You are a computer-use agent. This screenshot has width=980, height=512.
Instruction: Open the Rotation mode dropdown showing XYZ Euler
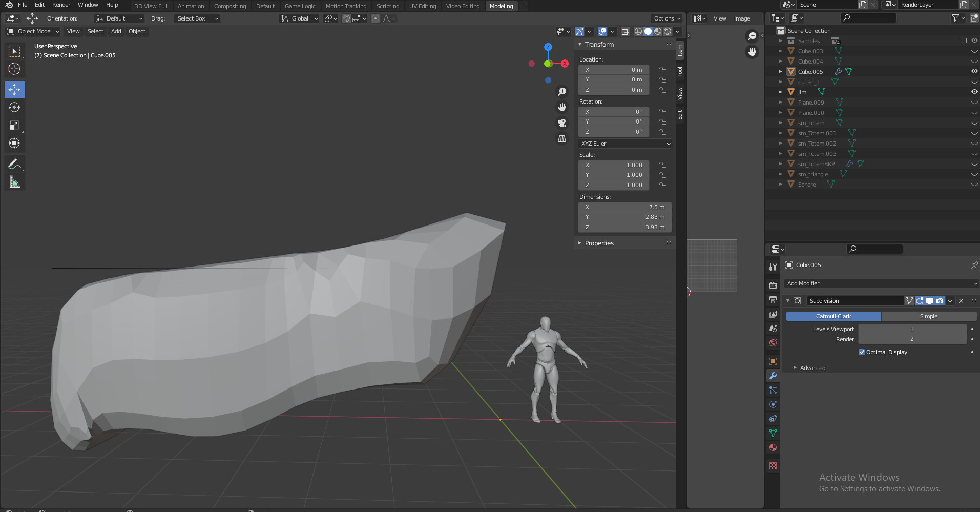(x=624, y=144)
